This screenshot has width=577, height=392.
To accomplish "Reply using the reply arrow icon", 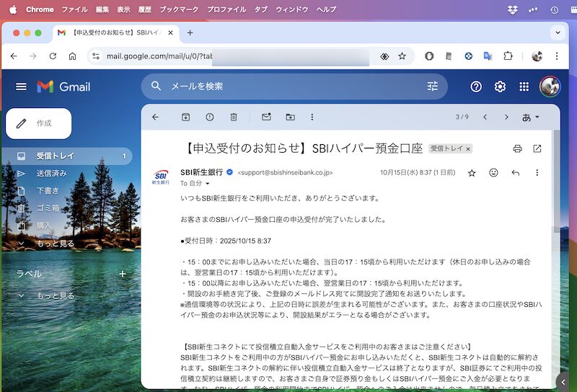I will (515, 173).
